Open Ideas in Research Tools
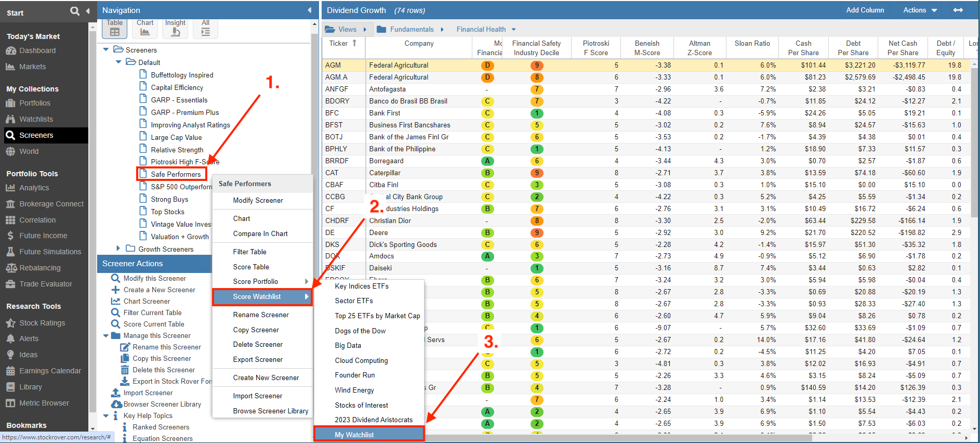The image size is (980, 443). click(x=28, y=355)
